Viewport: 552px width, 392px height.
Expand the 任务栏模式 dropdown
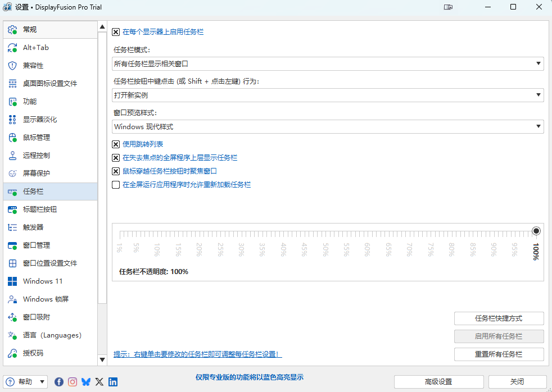pos(328,64)
